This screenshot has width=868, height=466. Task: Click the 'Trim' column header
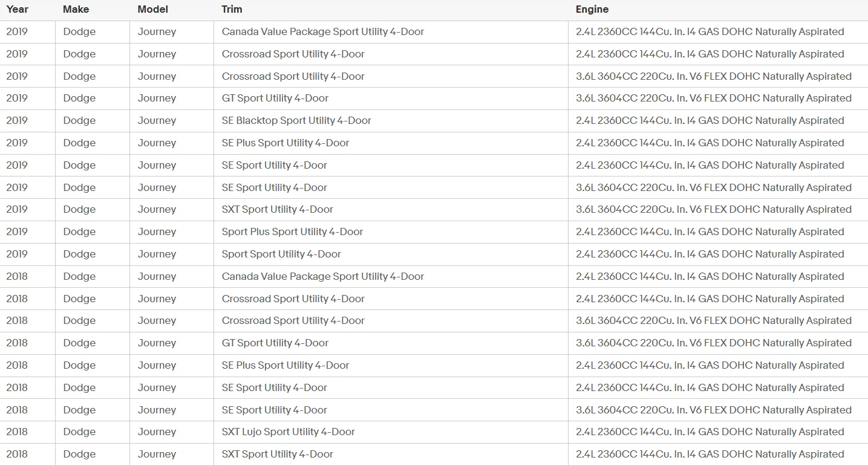pyautogui.click(x=232, y=9)
